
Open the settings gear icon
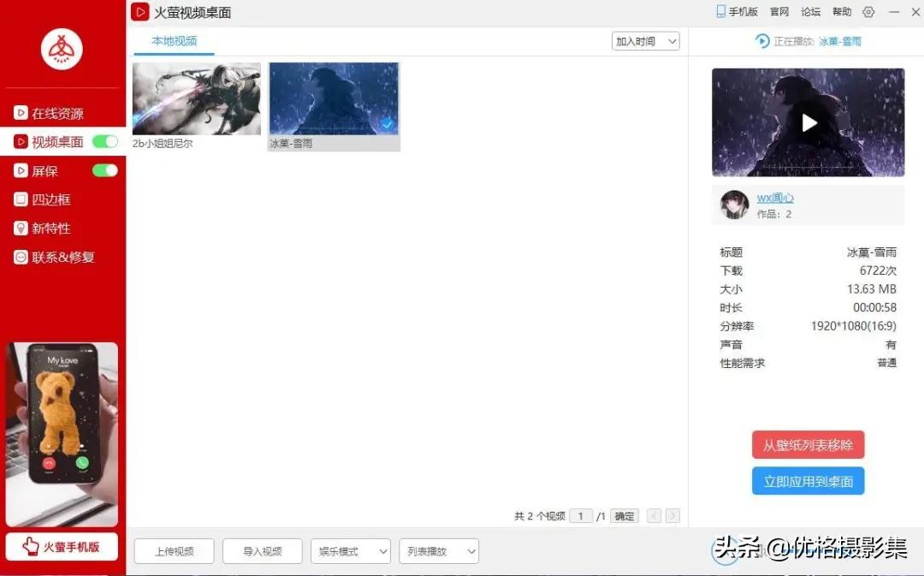(x=869, y=11)
